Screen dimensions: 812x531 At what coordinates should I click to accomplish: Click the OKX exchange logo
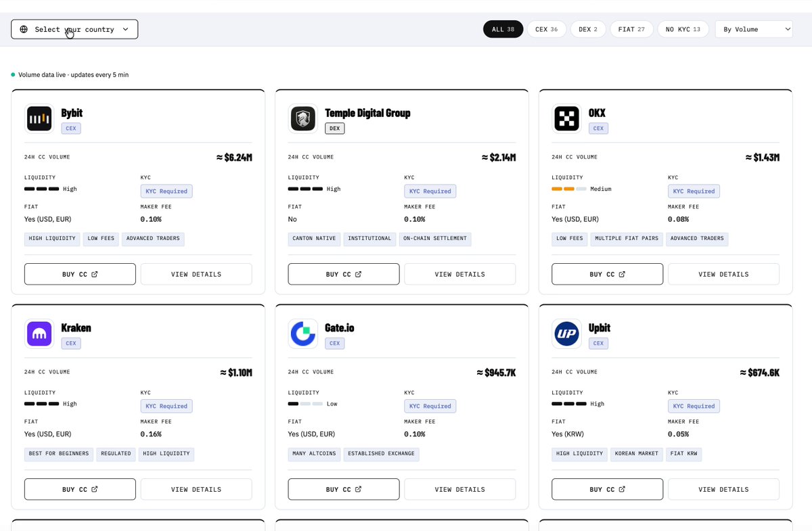(x=566, y=118)
